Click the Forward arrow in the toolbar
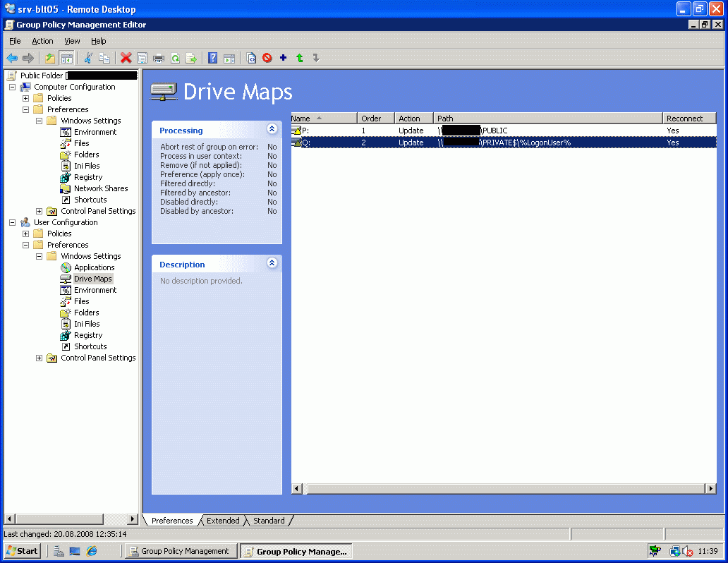Viewport: 728px width, 563px height. (x=28, y=58)
